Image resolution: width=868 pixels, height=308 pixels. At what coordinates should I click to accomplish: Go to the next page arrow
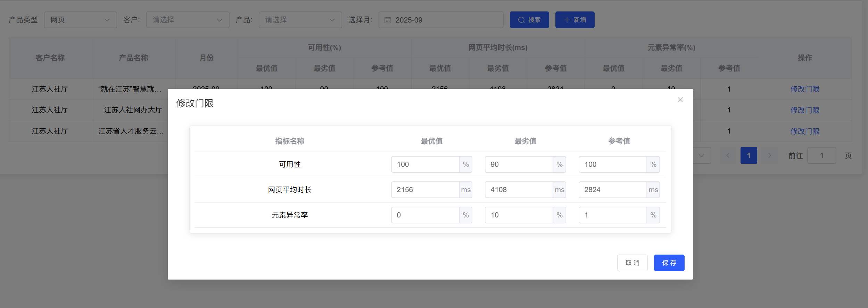pos(769,155)
